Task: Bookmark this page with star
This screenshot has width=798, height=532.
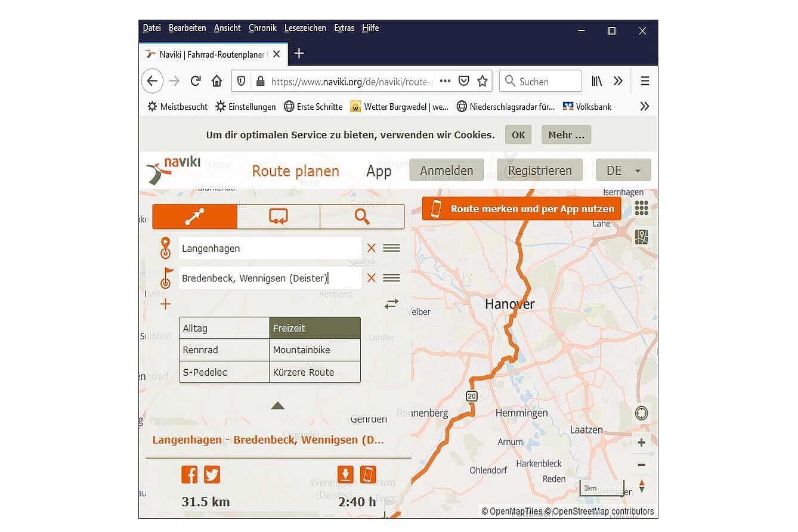Action: pos(482,81)
